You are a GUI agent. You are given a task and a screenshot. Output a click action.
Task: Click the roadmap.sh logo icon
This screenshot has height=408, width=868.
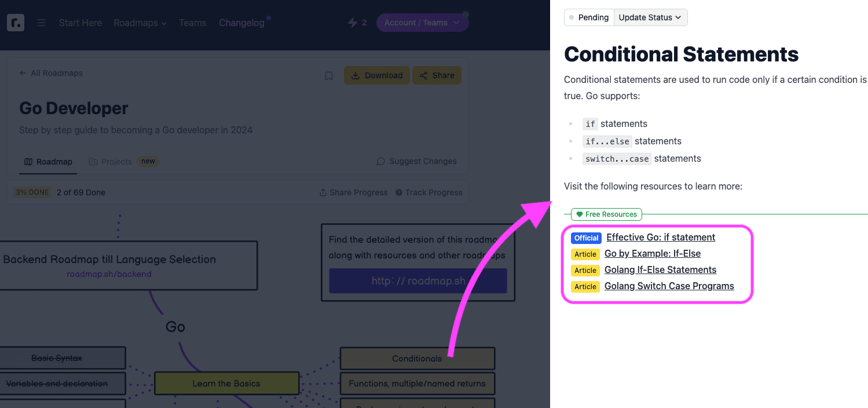[x=16, y=23]
